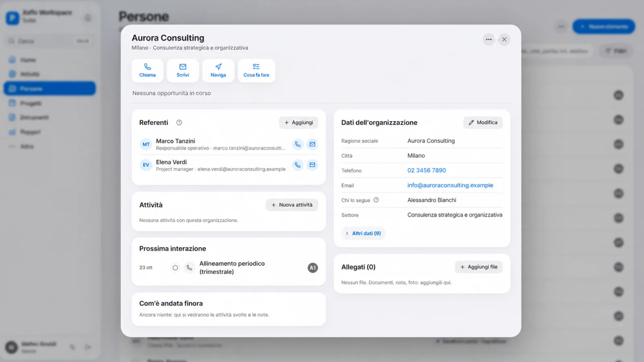Email Elena Verdi via envelope icon
Screen dimensions: 644x362
tap(312, 165)
